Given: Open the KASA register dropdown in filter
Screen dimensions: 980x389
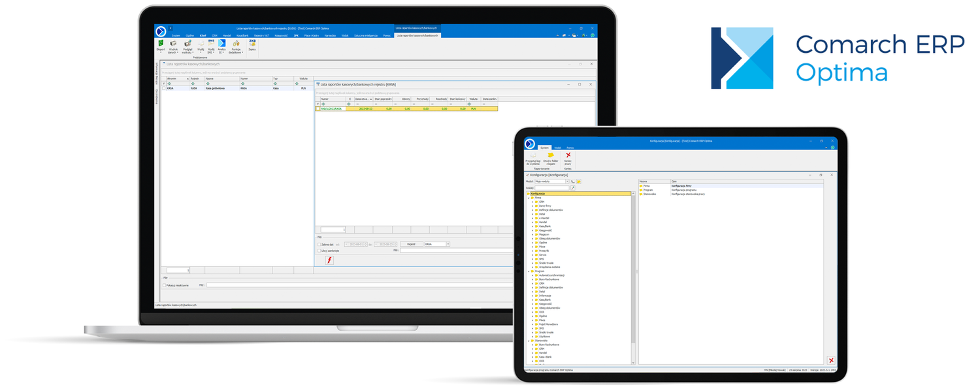Looking at the screenshot, I should (448, 244).
